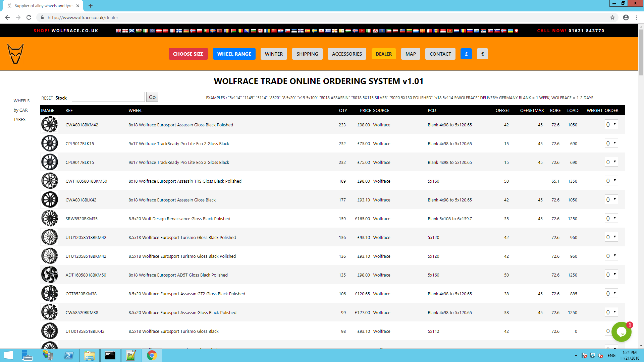The width and height of the screenshot is (644, 362).
Task: Open the MAP page
Action: (411, 54)
